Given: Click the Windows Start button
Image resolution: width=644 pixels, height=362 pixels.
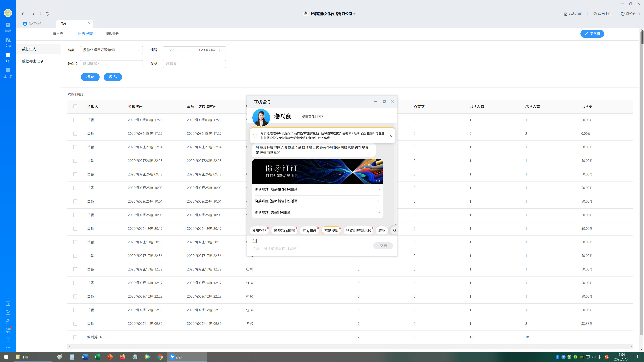Looking at the screenshot, I should coord(6,357).
